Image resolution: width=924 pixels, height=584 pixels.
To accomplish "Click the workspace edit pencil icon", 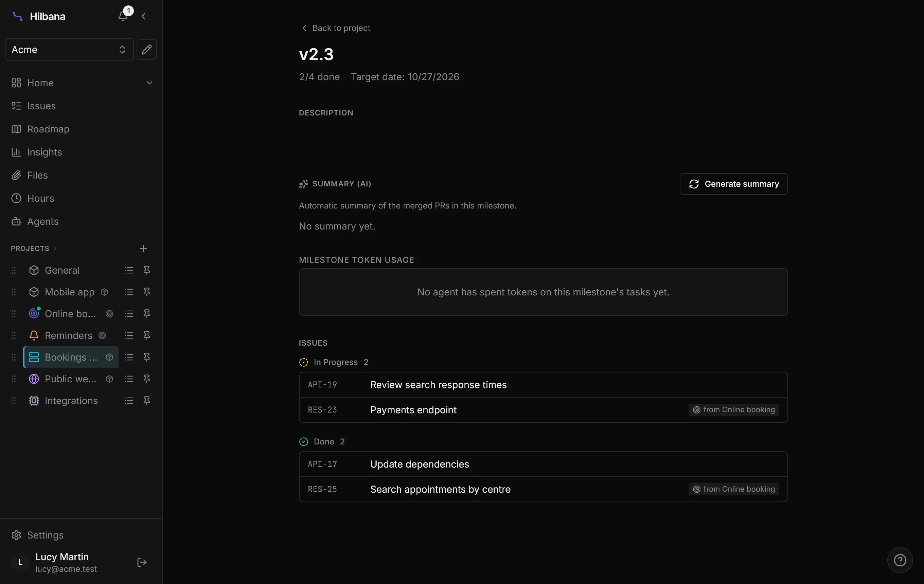I will click(x=146, y=50).
